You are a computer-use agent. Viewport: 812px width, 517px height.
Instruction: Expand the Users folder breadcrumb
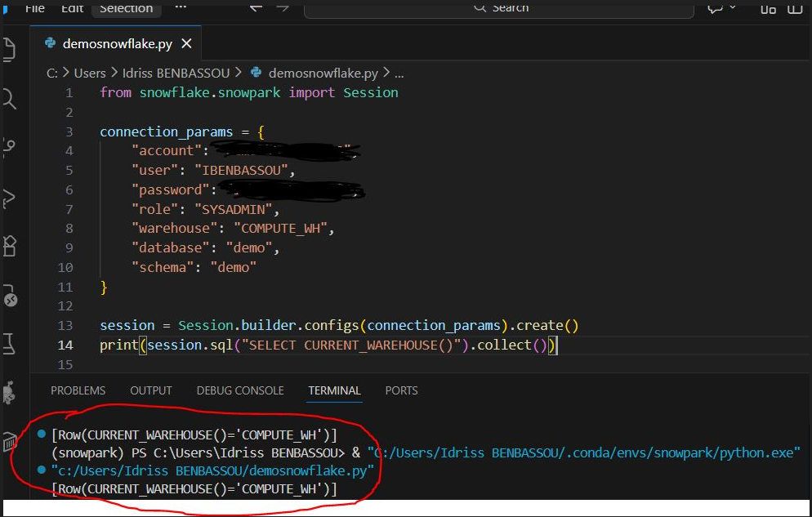90,73
